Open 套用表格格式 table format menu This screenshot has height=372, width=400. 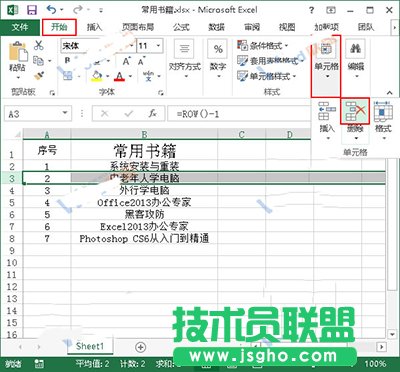270,61
